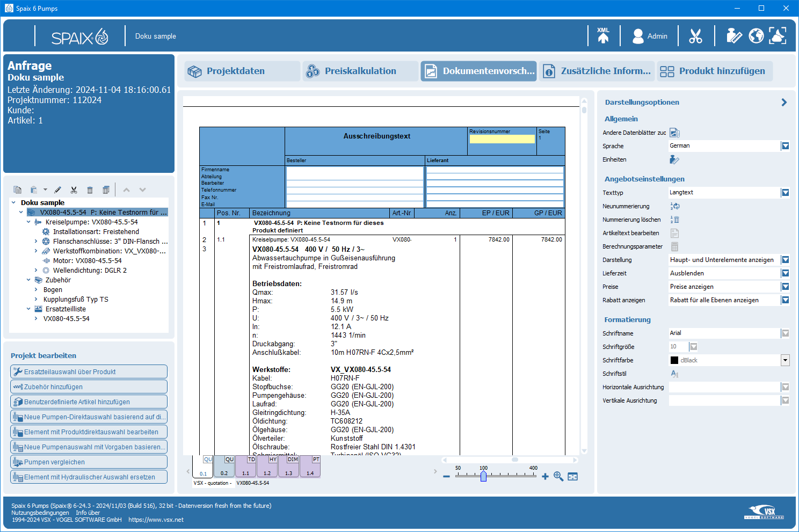Click the Neunummerierung icon
Viewport: 799px width, 532px height.
(675, 206)
